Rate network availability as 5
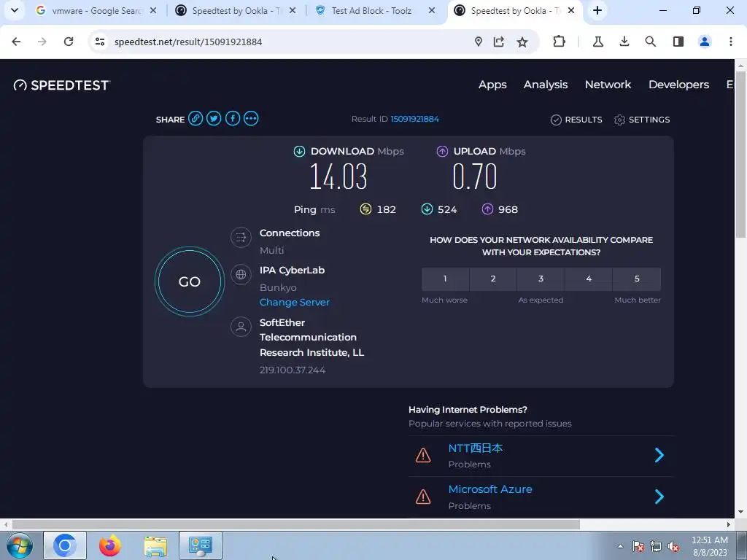Viewport: 747px width, 560px height. point(637,279)
